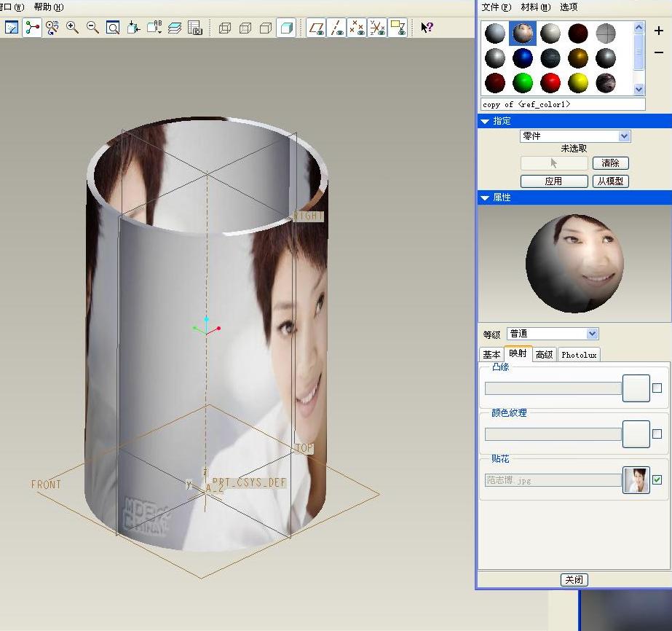Click the context help arrow icon
The width and height of the screenshot is (672, 631).
427,28
